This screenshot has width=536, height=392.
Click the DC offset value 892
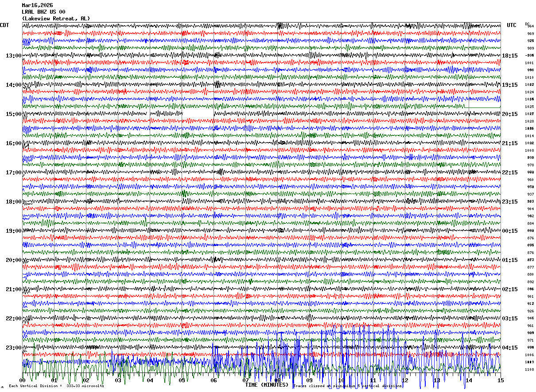pos(530,282)
